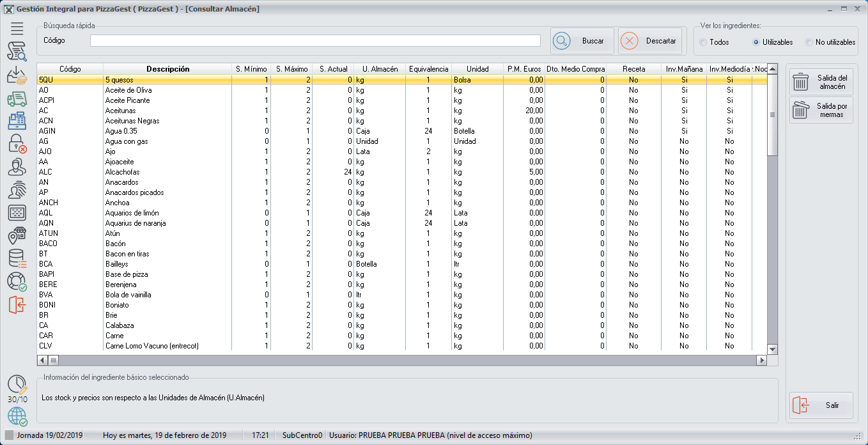Image resolution: width=868 pixels, height=445 pixels.
Task: Select the 'Utilizables' radio option
Action: click(x=757, y=42)
